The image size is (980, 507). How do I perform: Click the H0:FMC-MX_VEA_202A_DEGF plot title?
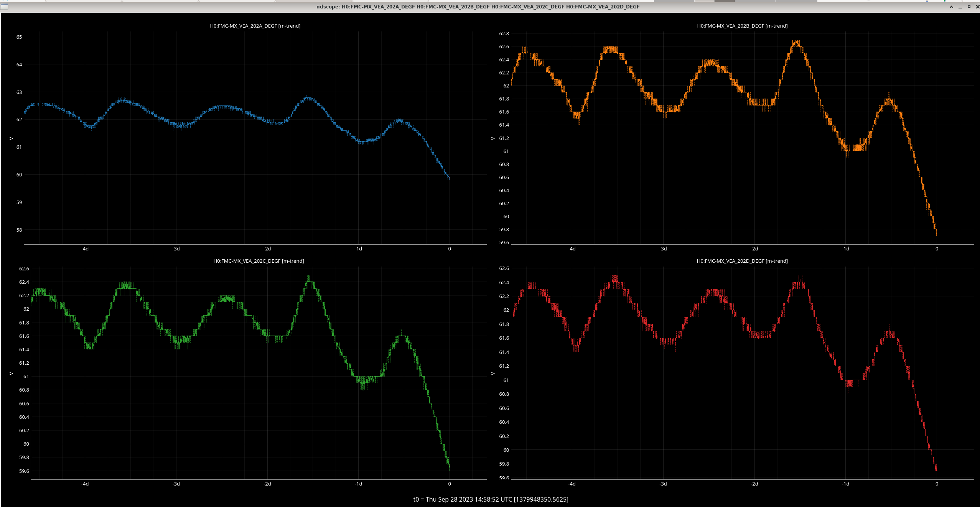coord(255,26)
